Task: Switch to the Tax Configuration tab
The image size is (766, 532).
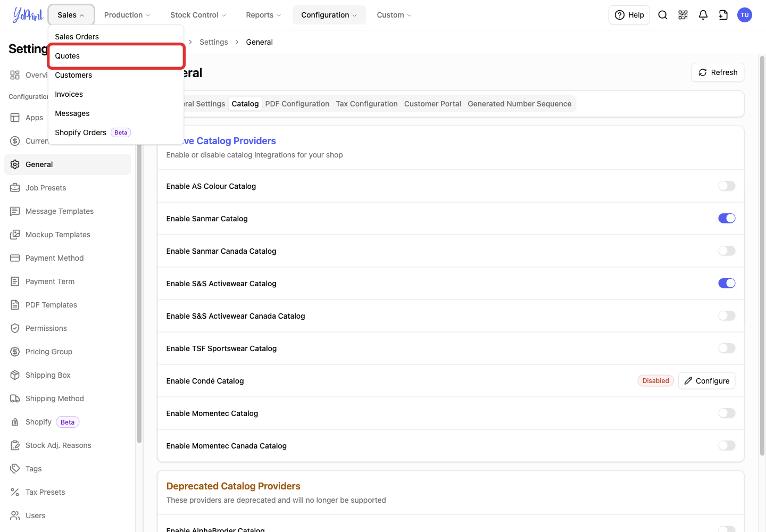Action: pos(367,104)
